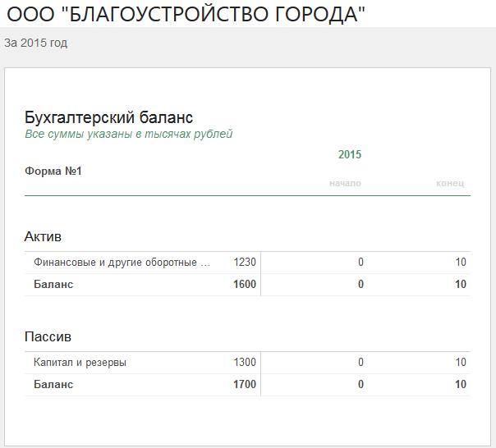Click balance line code 1700

245,384
